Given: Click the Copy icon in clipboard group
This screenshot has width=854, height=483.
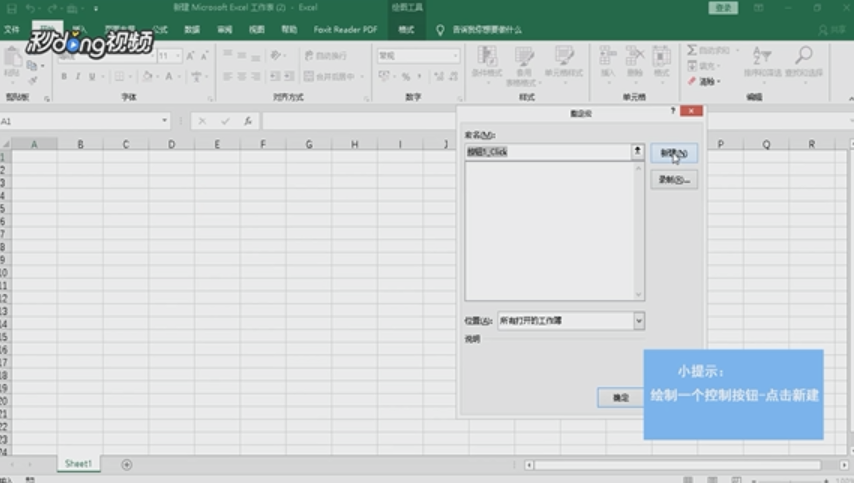Looking at the screenshot, I should pos(32,66).
